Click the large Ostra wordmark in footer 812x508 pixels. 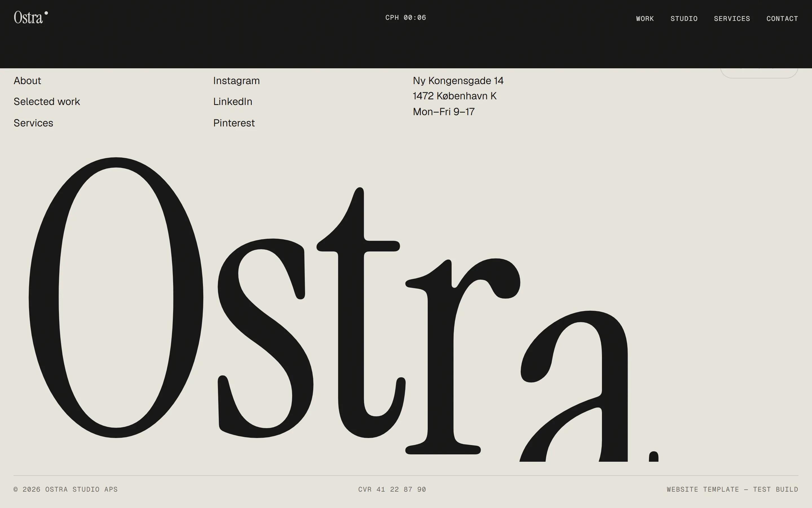344,309
